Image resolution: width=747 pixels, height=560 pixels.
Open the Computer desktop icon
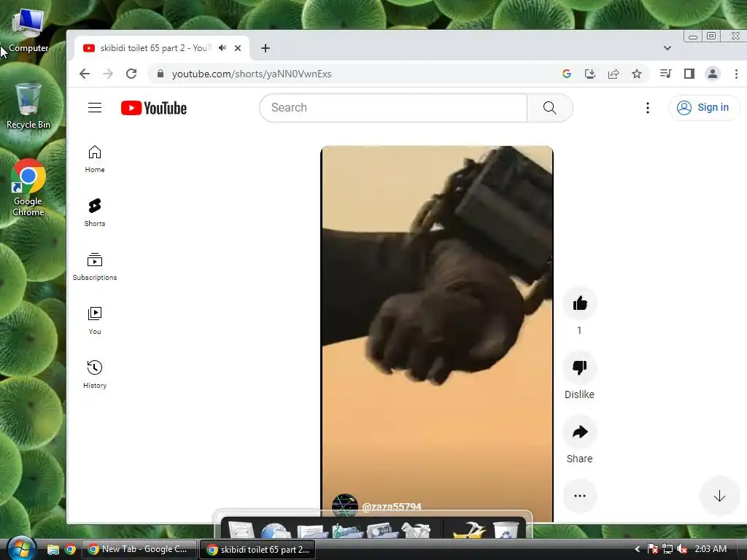click(x=28, y=30)
